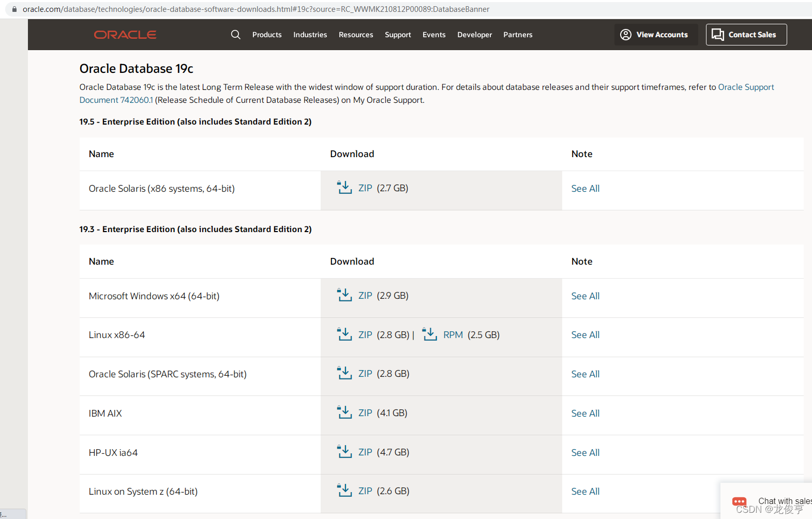Click download icon for IBM AIX ZIP
812x519 pixels.
pos(344,413)
